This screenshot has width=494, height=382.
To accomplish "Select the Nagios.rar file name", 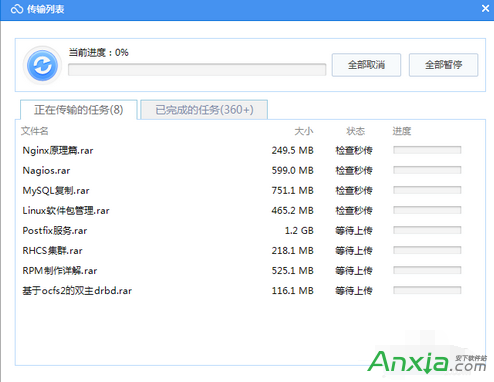I will (x=46, y=171).
